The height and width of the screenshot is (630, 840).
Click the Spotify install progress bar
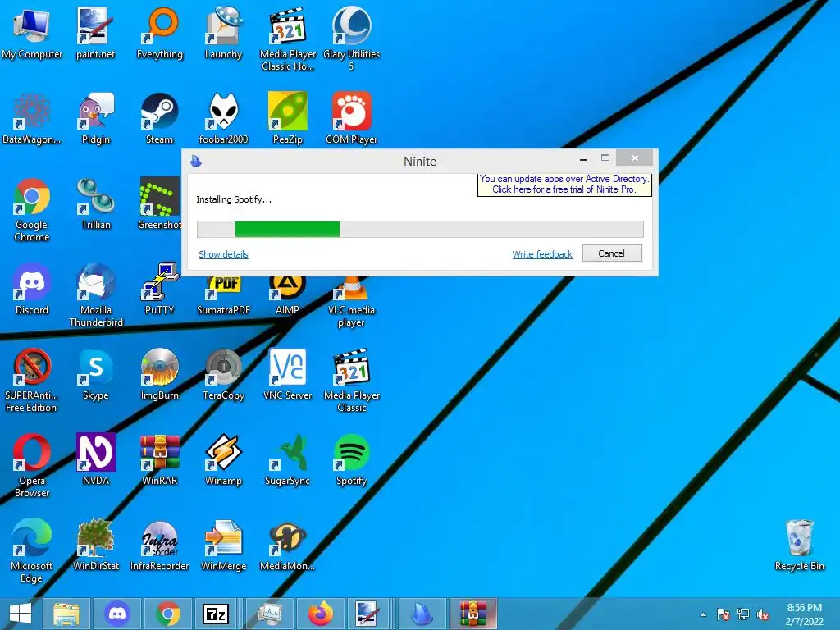[x=420, y=229]
